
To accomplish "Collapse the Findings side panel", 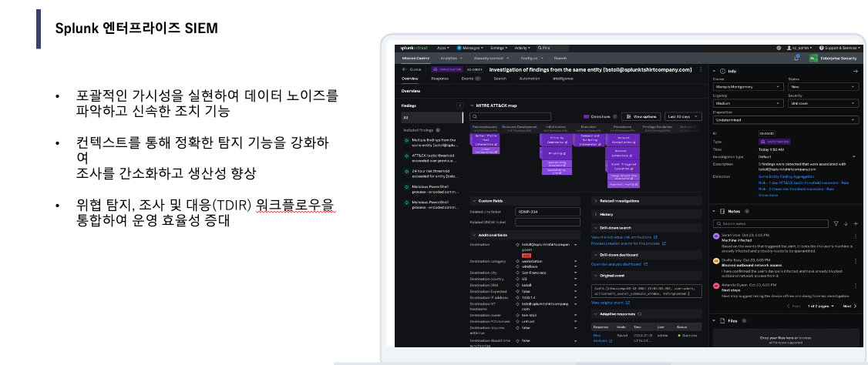I will point(460,105).
